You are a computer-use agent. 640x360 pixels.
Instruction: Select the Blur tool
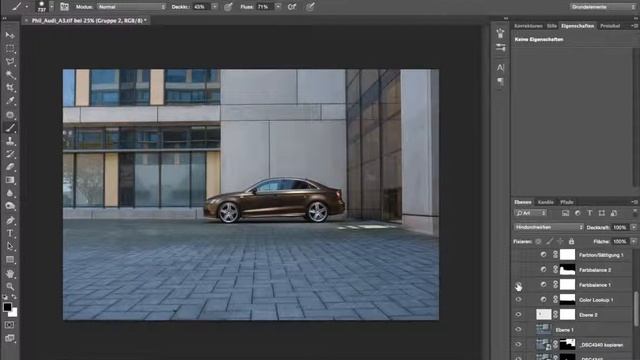click(x=10, y=193)
